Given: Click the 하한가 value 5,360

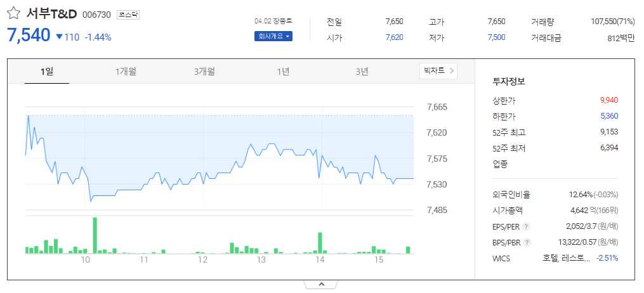Looking at the screenshot, I should [x=609, y=116].
